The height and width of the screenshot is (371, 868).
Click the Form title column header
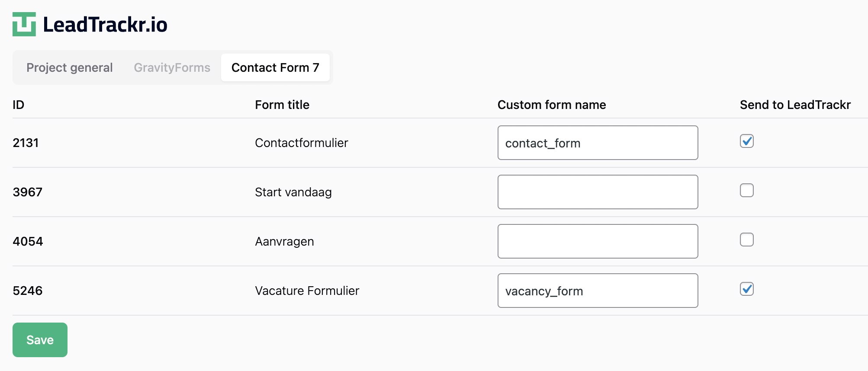pyautogui.click(x=282, y=105)
